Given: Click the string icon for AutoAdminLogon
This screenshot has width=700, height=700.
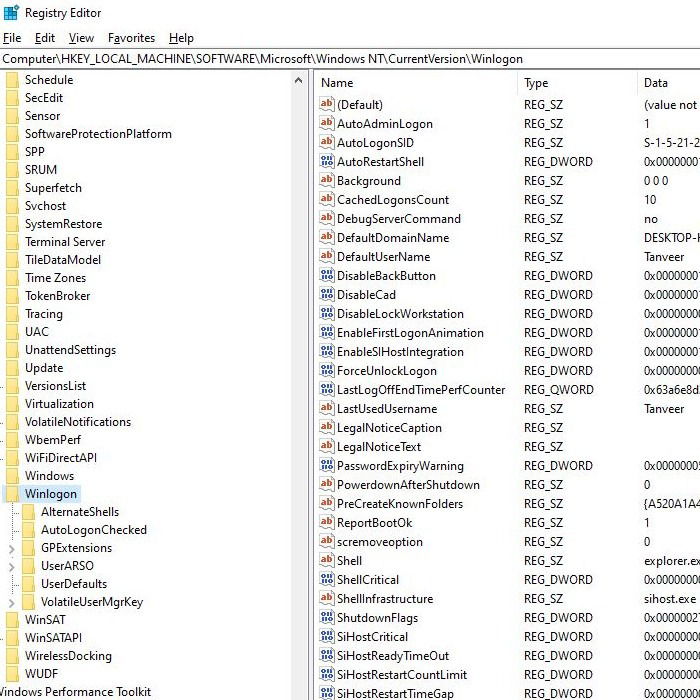Looking at the screenshot, I should [327, 123].
